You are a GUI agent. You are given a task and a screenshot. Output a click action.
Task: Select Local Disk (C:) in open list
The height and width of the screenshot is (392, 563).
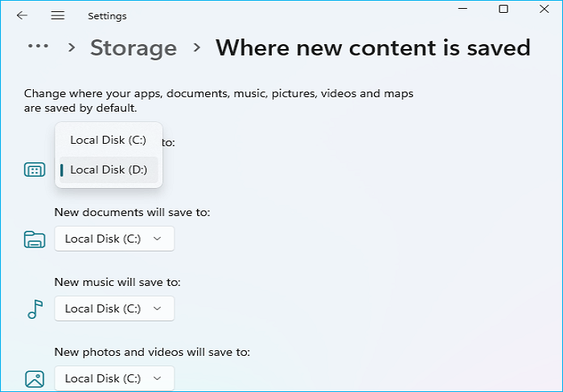pyautogui.click(x=108, y=140)
